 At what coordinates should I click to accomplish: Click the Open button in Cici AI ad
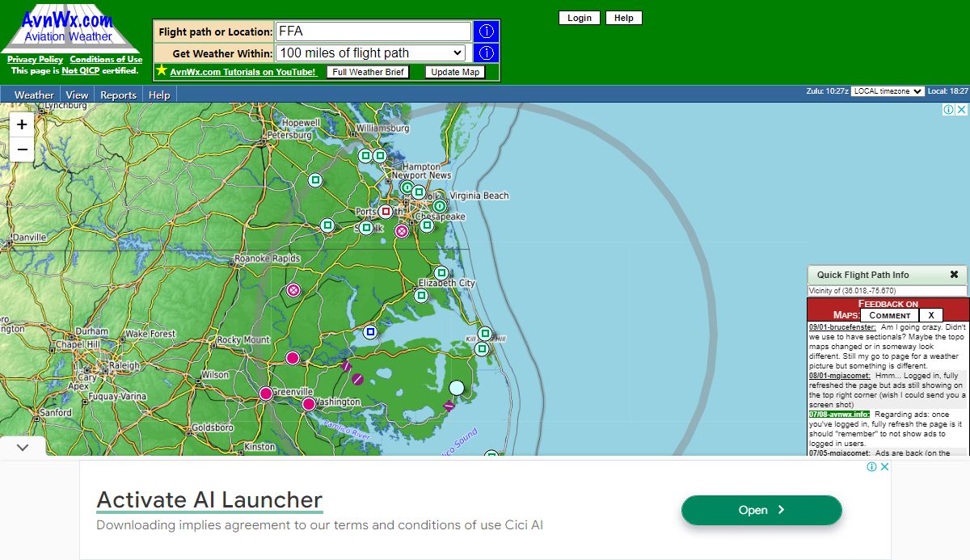pyautogui.click(x=761, y=510)
